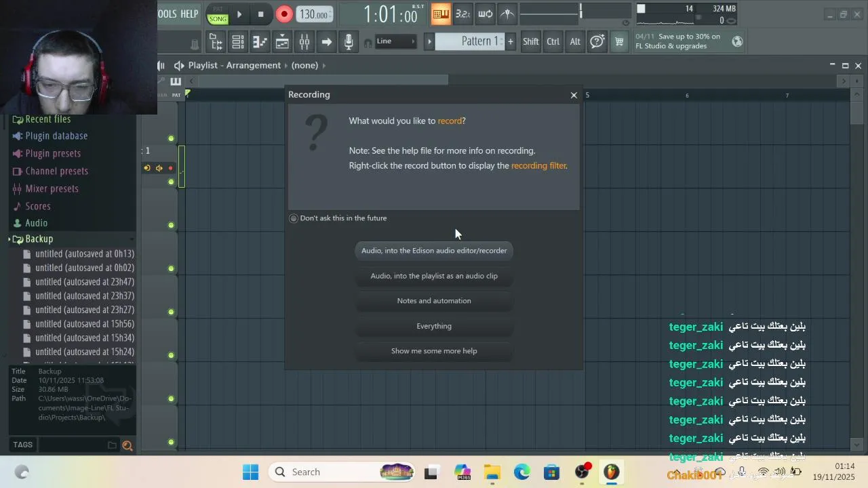
Task: Click the playlist speaker icon
Action: (x=179, y=66)
